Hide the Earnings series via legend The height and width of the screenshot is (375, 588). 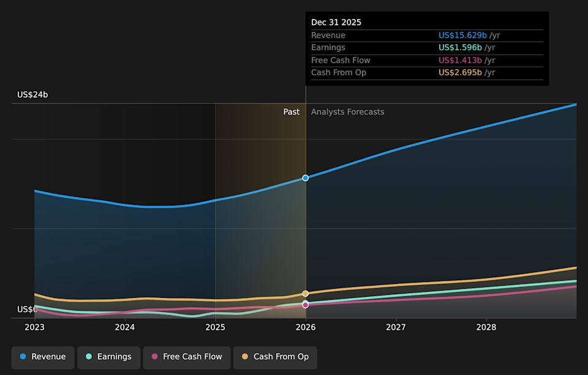[108, 357]
